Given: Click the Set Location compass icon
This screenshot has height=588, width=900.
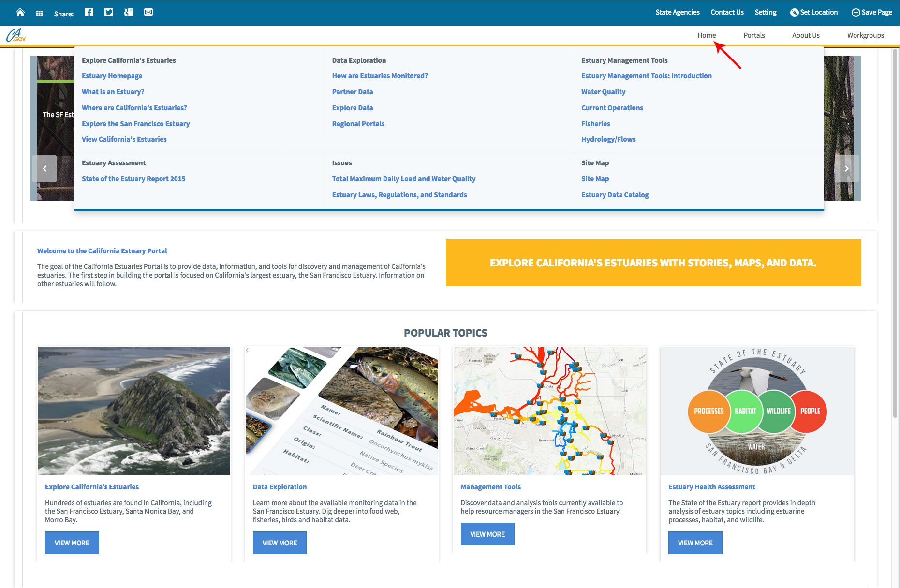Looking at the screenshot, I should coord(794,13).
